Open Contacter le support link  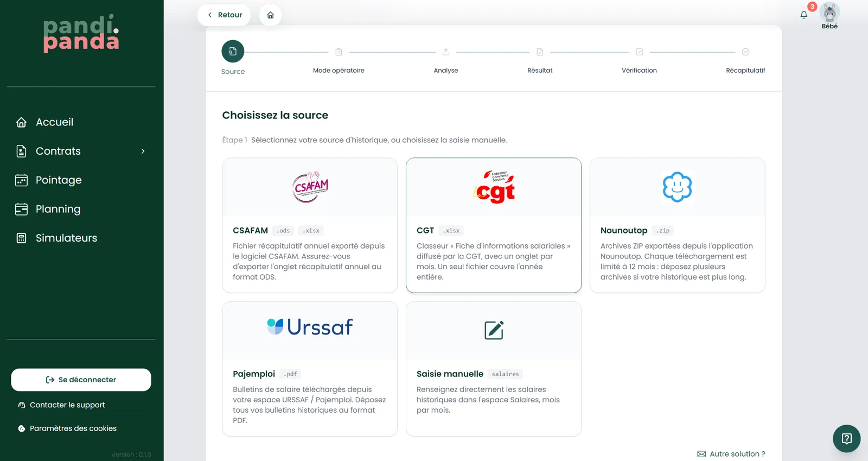pos(61,405)
